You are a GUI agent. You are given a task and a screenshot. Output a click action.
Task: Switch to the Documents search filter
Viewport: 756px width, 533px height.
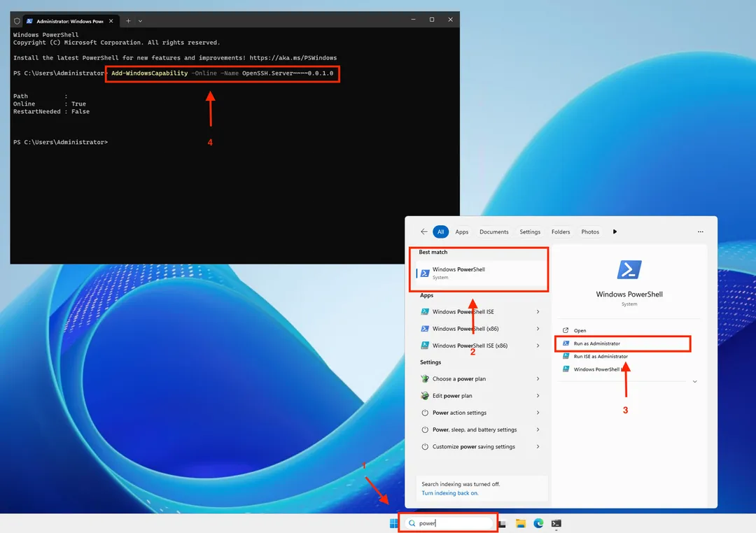coord(493,232)
